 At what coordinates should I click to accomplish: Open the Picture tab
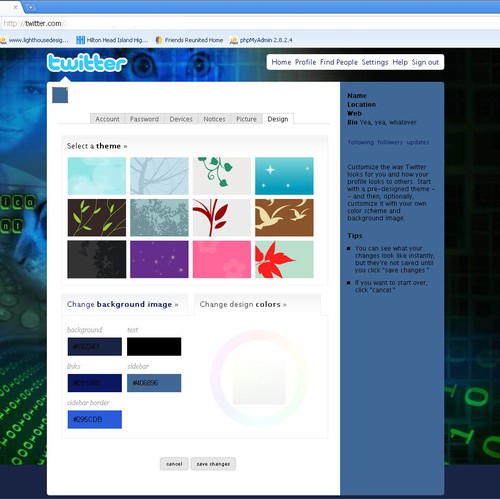246,119
